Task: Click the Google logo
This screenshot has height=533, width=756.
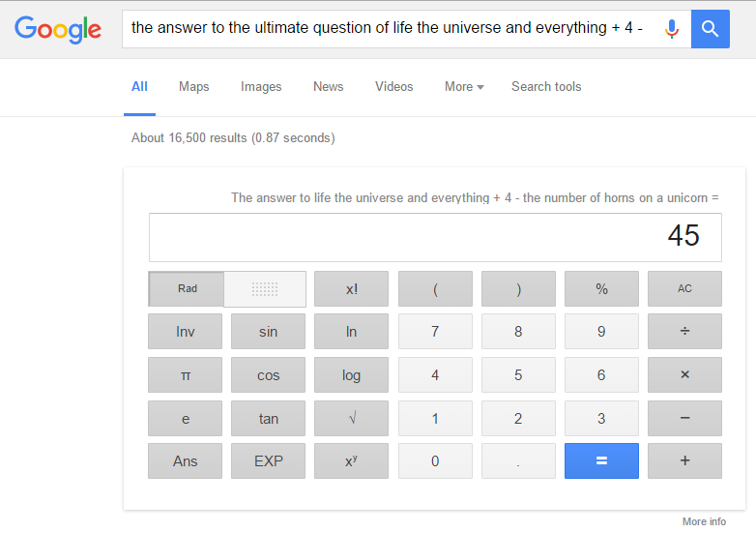Action: (58, 29)
